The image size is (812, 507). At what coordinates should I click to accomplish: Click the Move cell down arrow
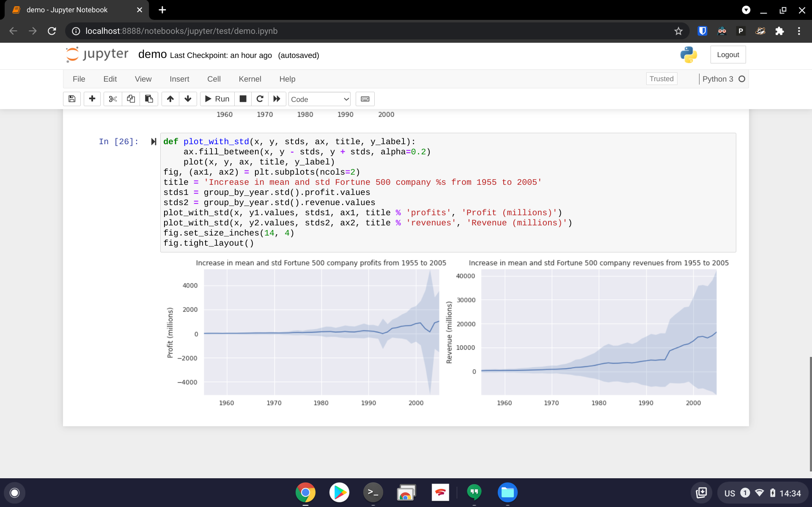(x=187, y=99)
